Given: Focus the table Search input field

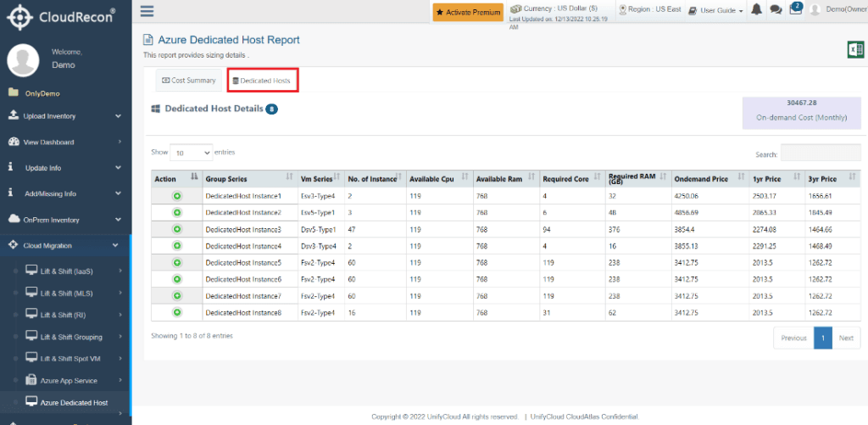Looking at the screenshot, I should coord(821,153).
